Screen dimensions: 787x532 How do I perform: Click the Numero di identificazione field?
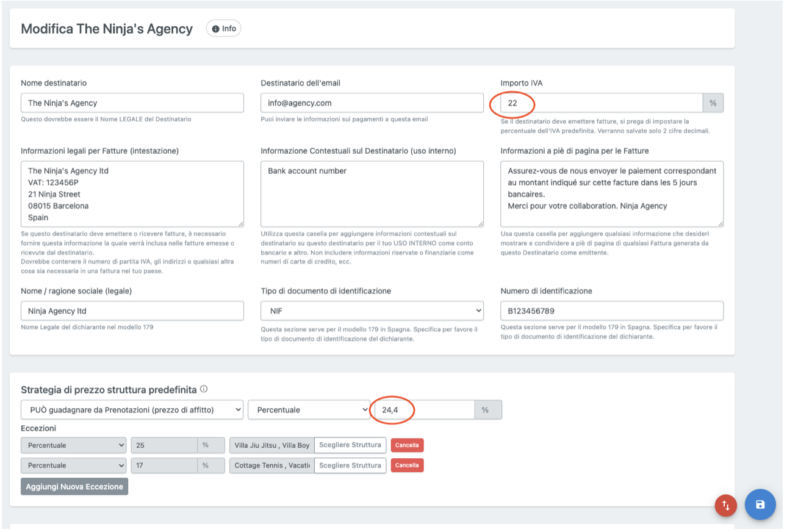tap(611, 311)
